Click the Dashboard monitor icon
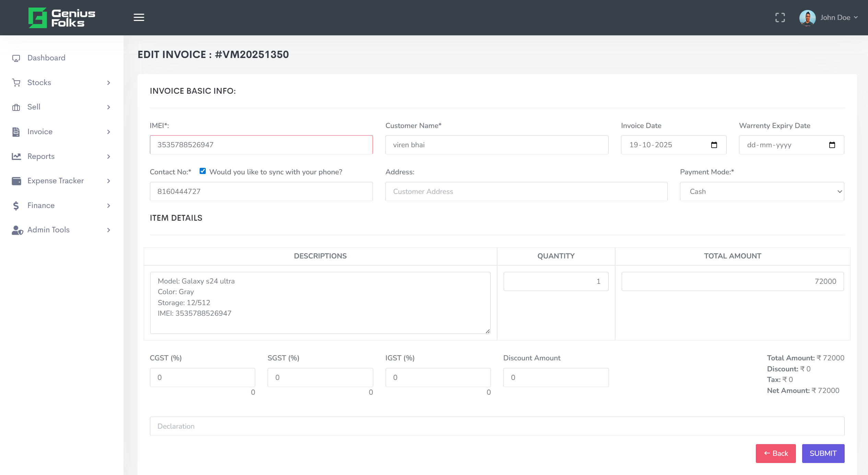 [16, 58]
